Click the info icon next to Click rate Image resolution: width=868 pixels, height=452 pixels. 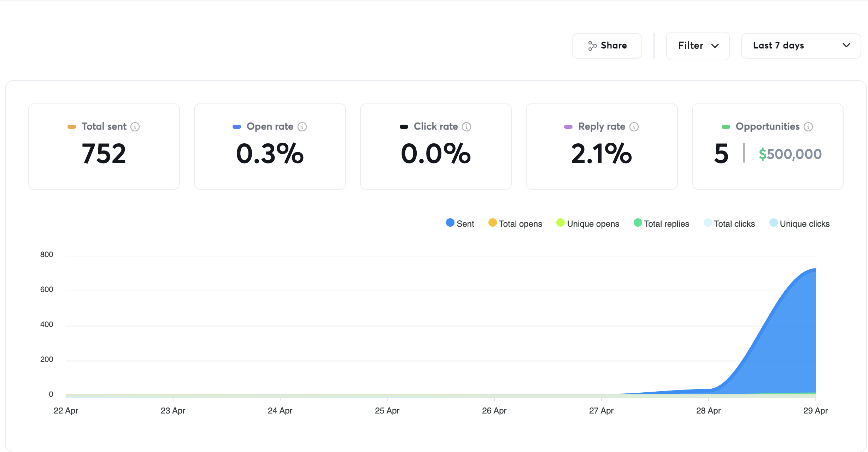click(467, 127)
